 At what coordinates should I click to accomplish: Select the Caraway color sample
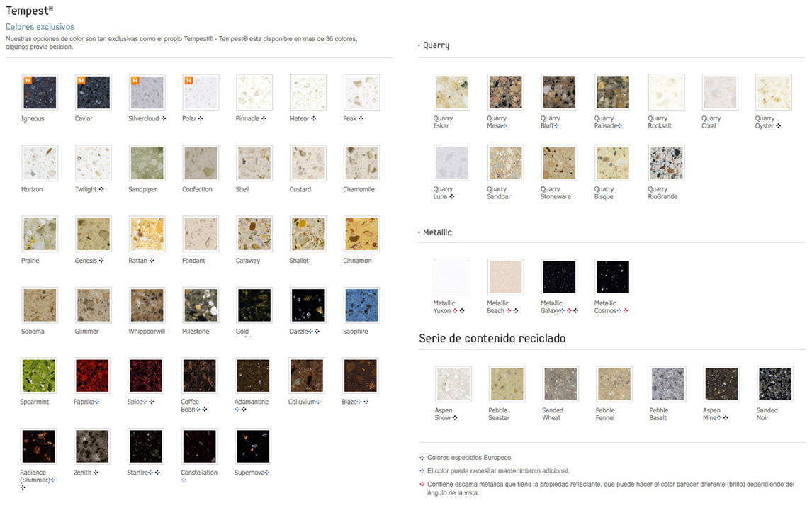click(x=254, y=234)
